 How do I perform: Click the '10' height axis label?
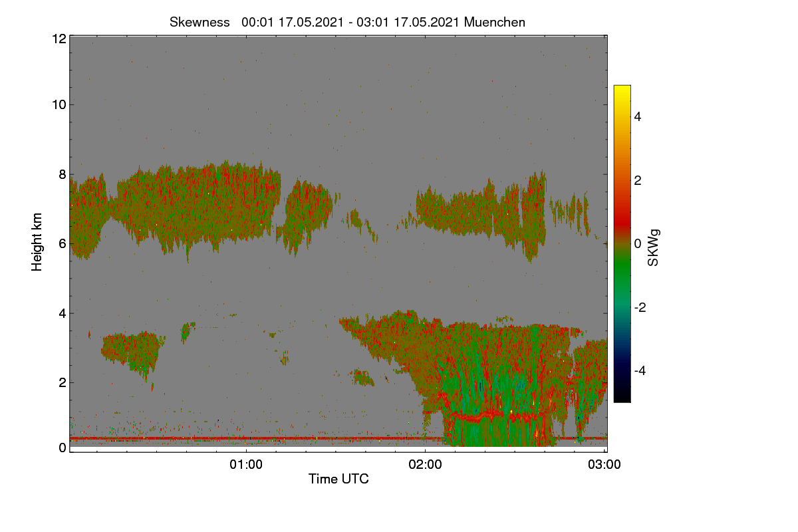click(59, 104)
